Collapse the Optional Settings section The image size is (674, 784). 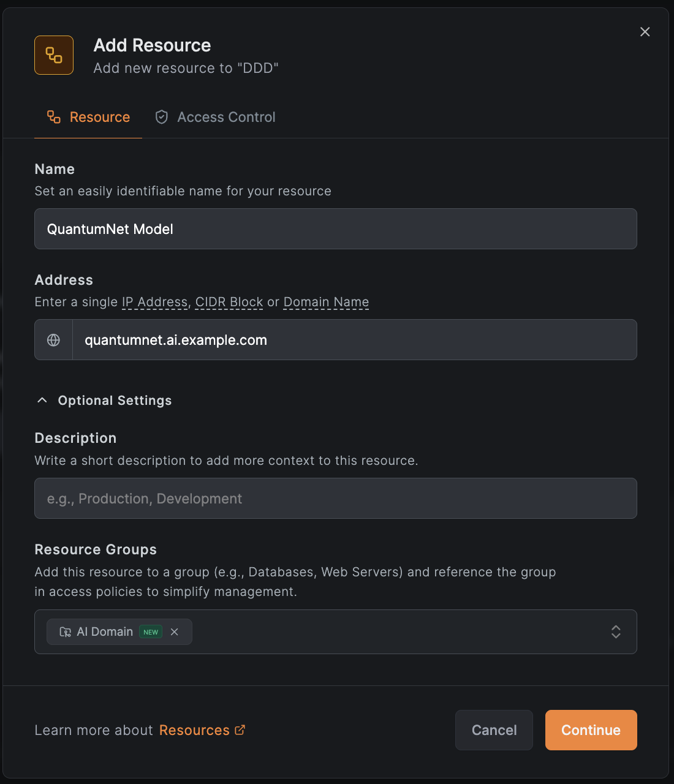point(42,400)
